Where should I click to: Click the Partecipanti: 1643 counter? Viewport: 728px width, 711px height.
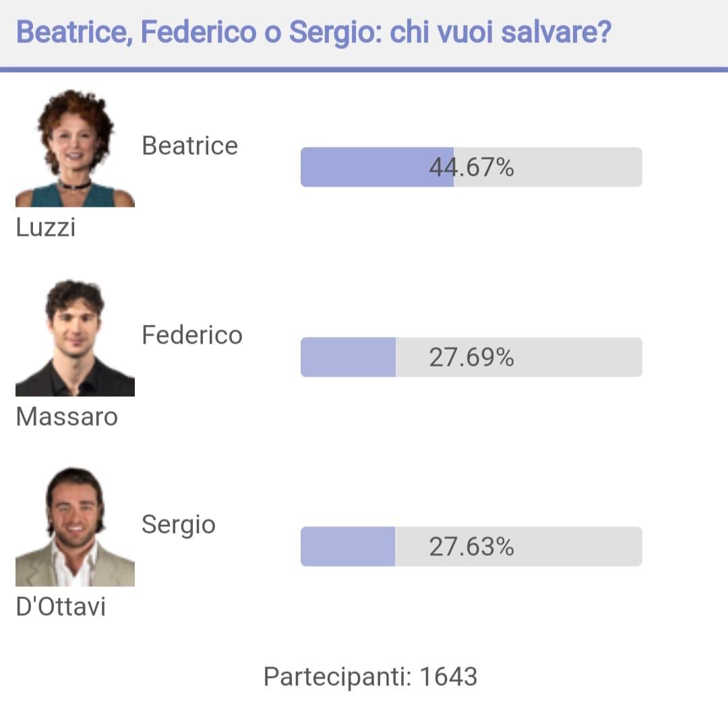(x=371, y=677)
